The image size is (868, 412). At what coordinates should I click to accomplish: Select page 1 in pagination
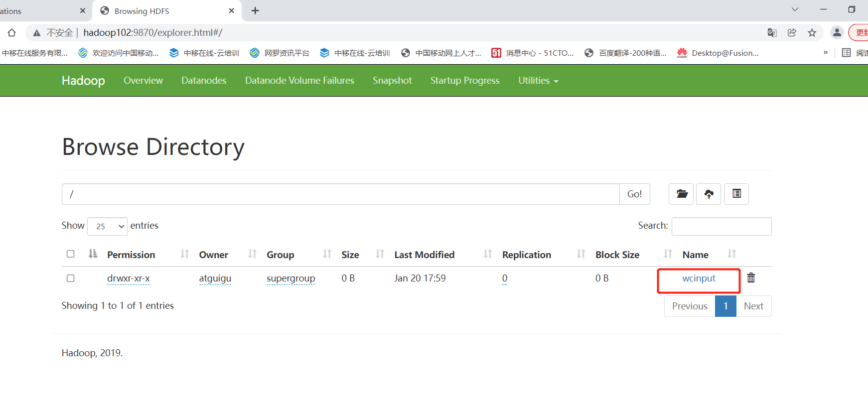[x=725, y=306]
